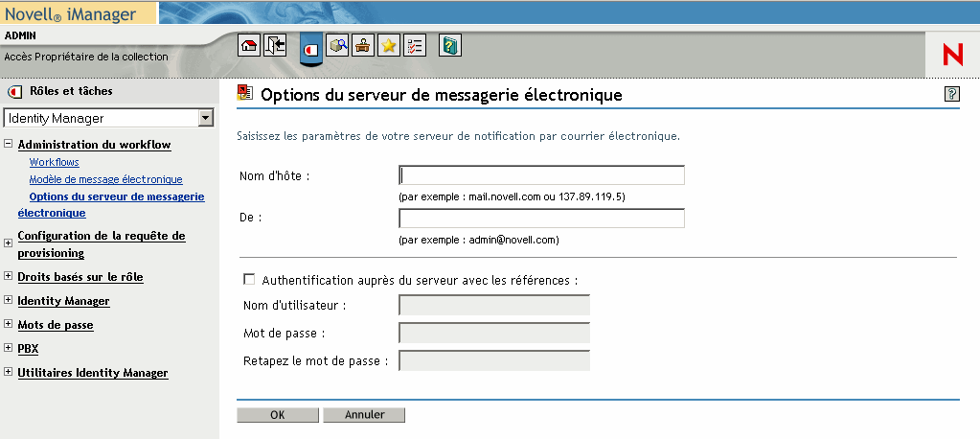
Task: Click the Administration du workflow heading
Action: [95, 145]
